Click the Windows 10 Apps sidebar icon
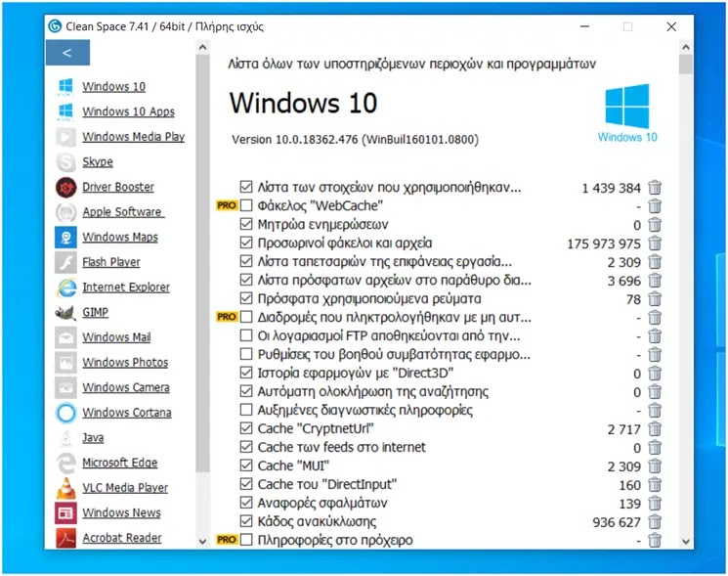 (x=65, y=111)
